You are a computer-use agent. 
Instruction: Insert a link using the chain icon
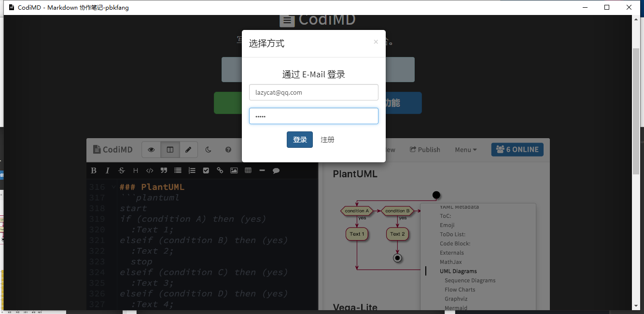coord(220,171)
